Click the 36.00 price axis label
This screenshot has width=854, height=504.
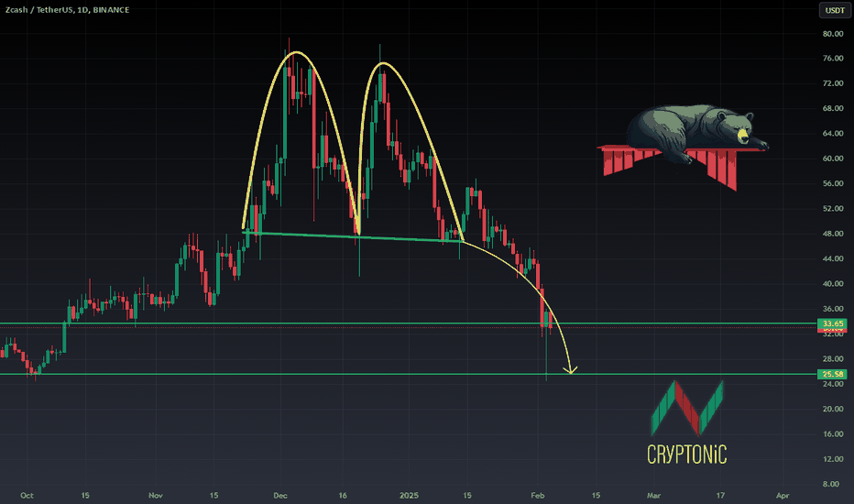click(x=833, y=309)
